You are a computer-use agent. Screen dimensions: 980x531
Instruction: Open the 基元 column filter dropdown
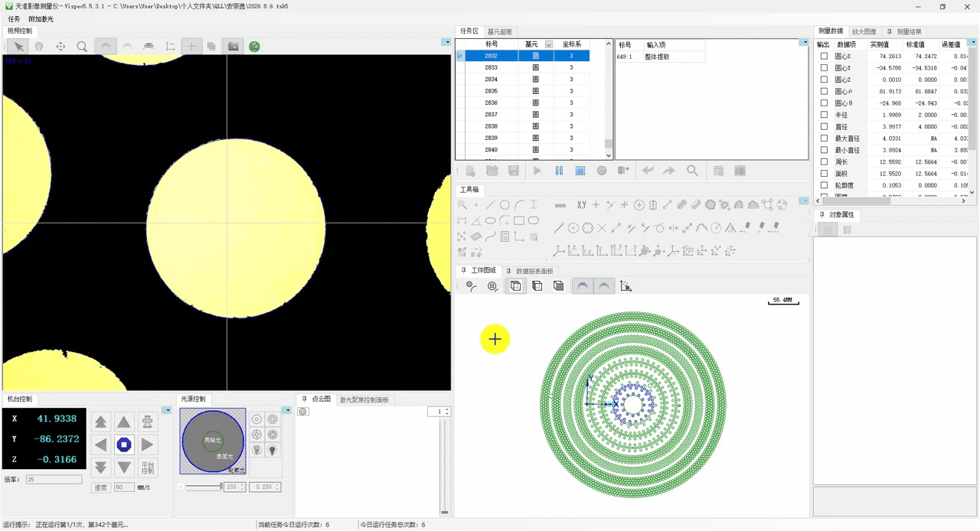click(x=548, y=44)
